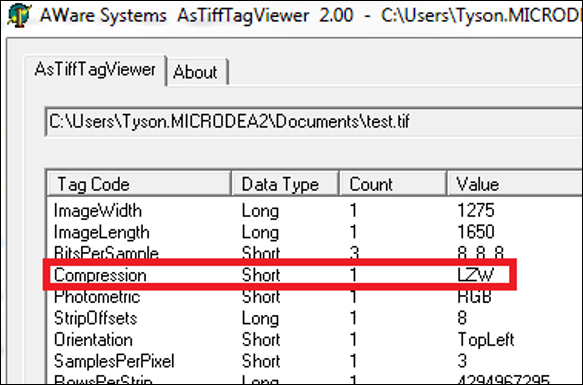Click the 1650 image length value
The width and height of the screenshot is (583, 385).
pos(476,232)
